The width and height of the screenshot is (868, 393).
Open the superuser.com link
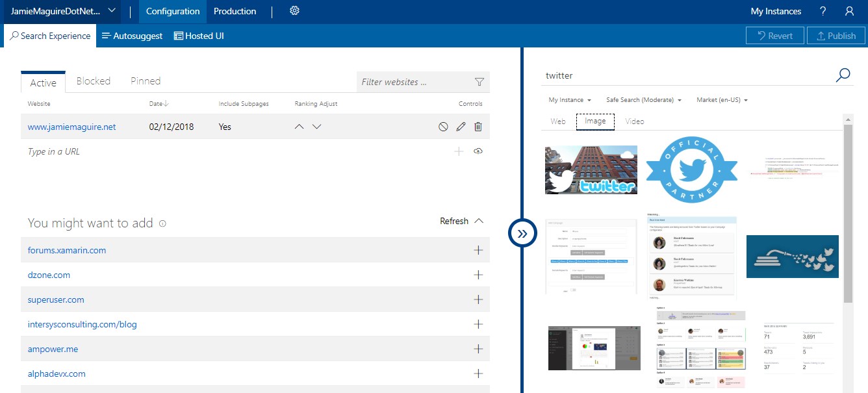click(56, 299)
